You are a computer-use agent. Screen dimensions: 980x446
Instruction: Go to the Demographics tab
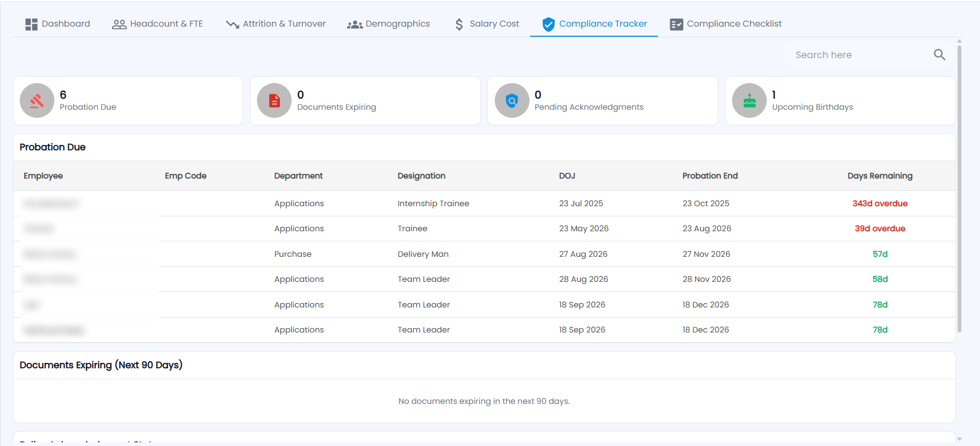(x=389, y=24)
